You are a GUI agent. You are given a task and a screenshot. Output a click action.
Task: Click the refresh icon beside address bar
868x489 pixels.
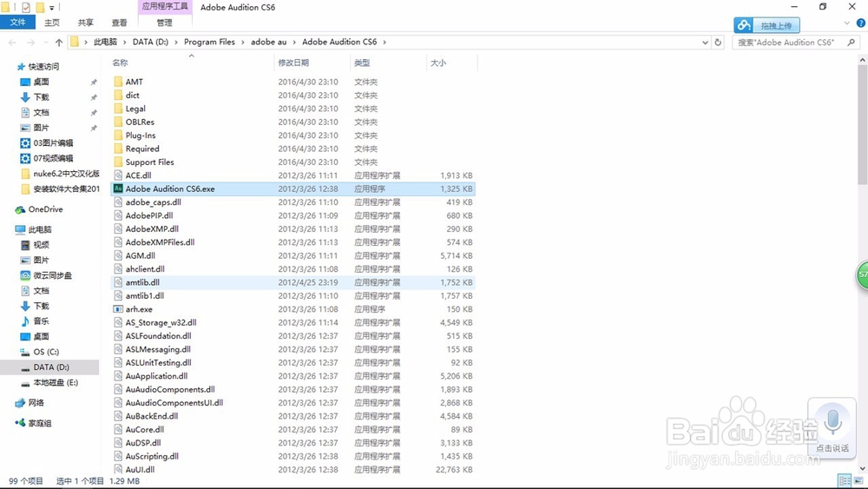point(718,42)
